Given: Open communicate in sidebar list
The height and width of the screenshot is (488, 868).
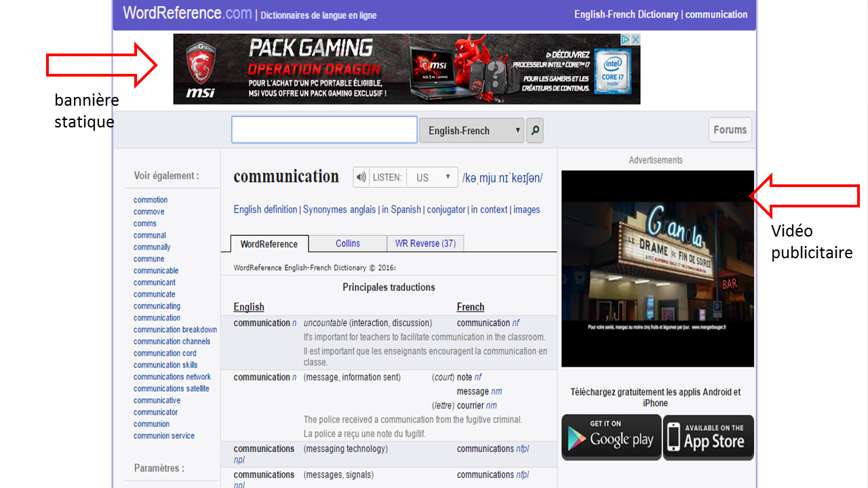Looking at the screenshot, I should point(155,294).
